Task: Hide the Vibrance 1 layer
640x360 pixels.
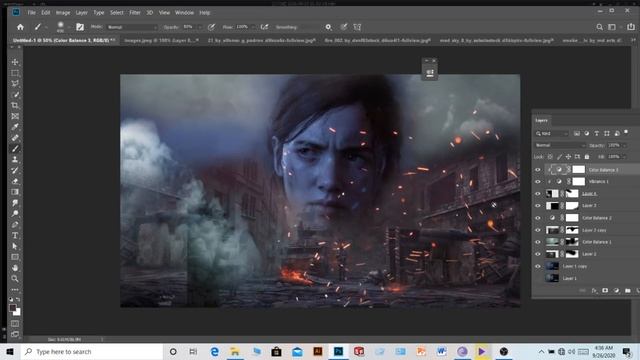Action: (x=538, y=182)
